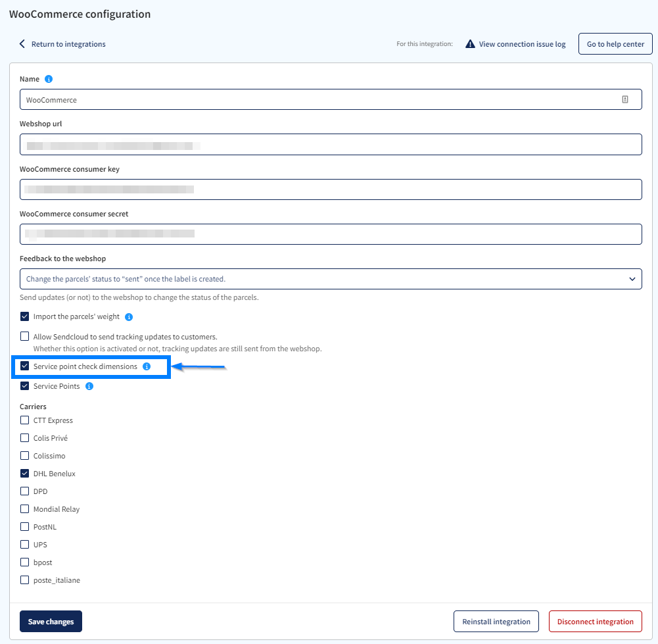Click Return to integrations link
Viewport: 658px width, 644px height.
(x=68, y=44)
